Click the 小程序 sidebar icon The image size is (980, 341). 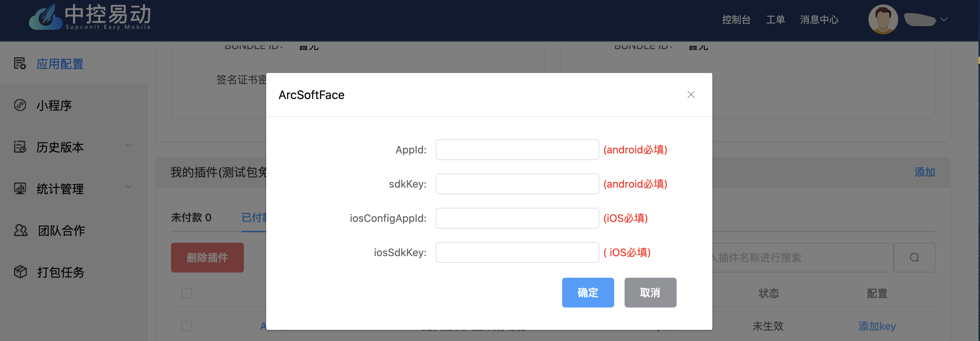point(20,105)
